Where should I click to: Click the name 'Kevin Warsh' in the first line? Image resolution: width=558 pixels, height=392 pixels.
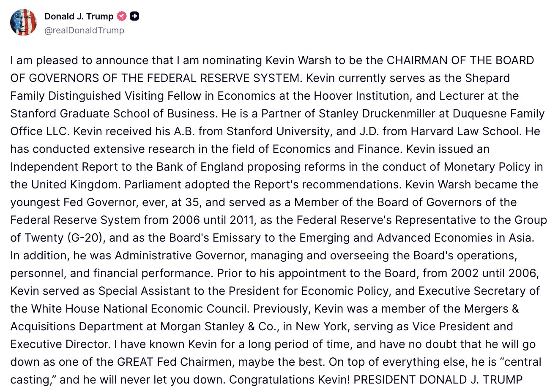[298, 60]
